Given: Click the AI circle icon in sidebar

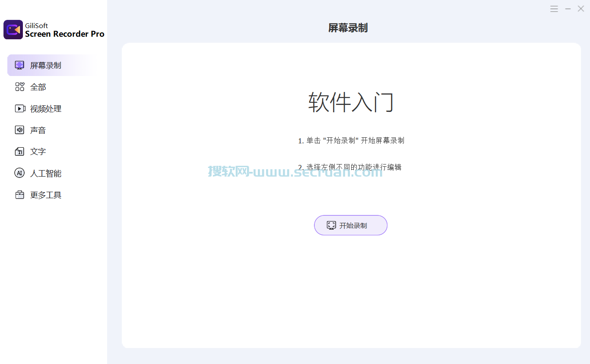Looking at the screenshot, I should tap(19, 173).
